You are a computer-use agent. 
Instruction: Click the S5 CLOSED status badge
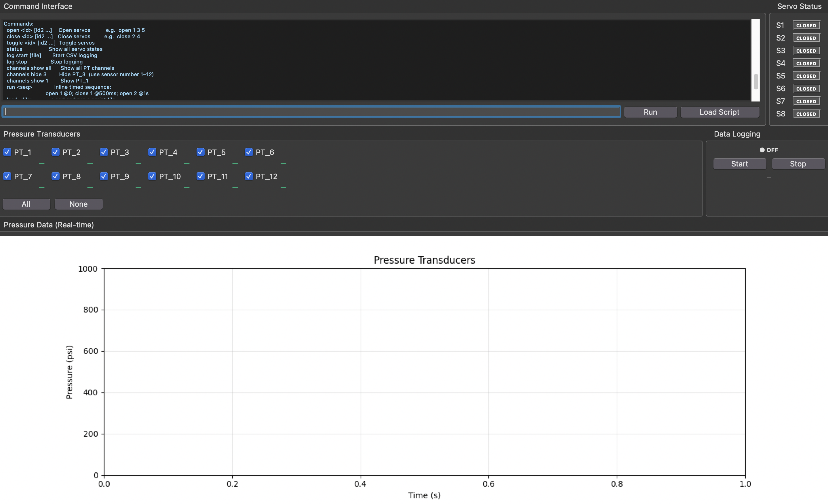(x=806, y=76)
